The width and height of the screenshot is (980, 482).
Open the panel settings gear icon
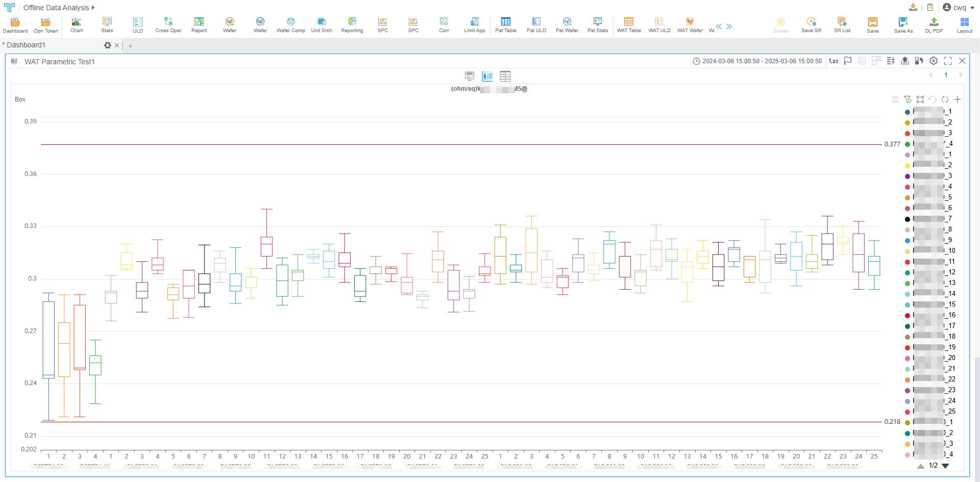coord(933,61)
